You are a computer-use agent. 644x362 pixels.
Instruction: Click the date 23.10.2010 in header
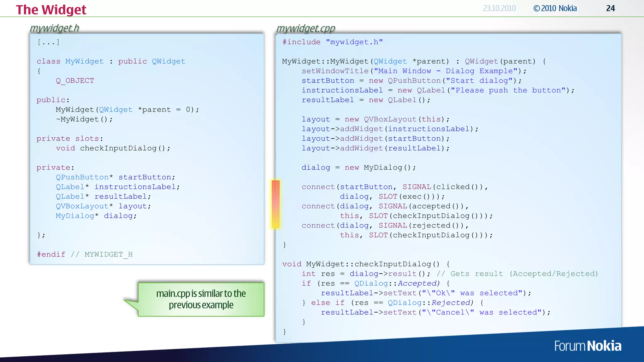(x=499, y=8)
